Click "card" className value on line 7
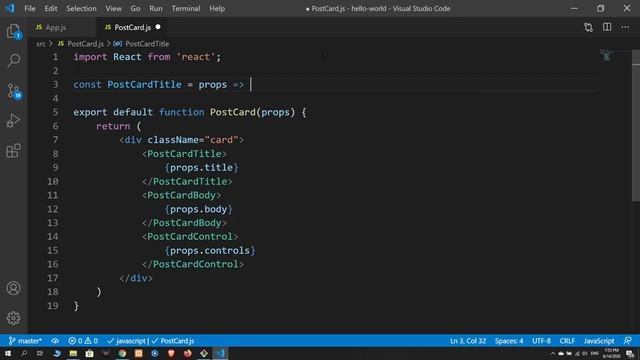The width and height of the screenshot is (640, 360). click(x=222, y=140)
